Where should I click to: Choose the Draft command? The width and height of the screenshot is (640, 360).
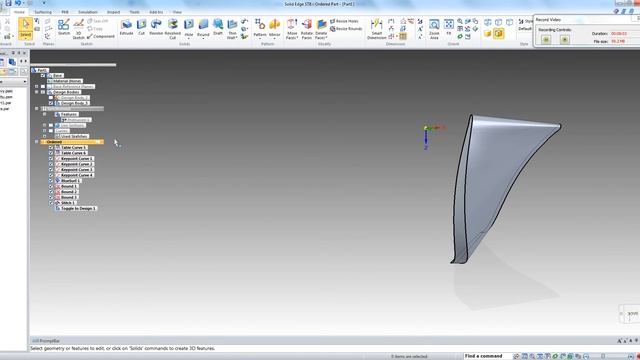coord(218,27)
